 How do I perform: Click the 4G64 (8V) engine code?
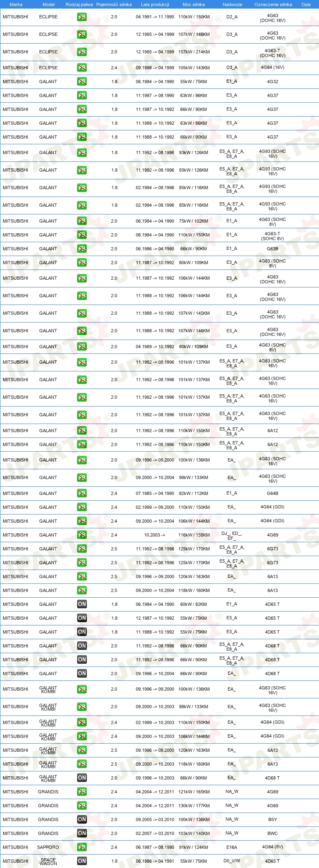click(272, 847)
